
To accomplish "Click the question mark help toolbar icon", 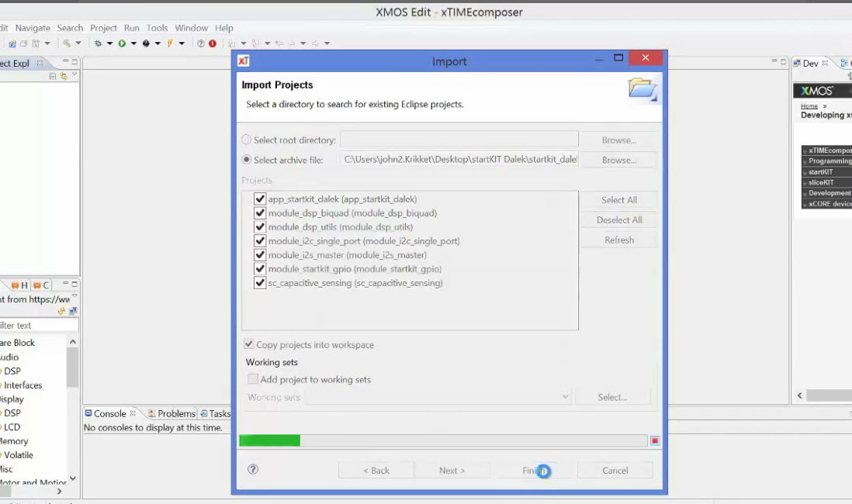I will pos(200,43).
